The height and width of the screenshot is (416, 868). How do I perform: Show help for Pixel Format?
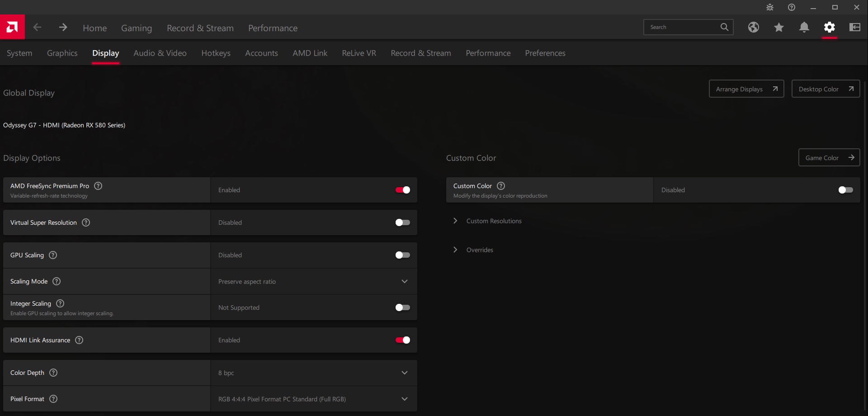(x=53, y=399)
